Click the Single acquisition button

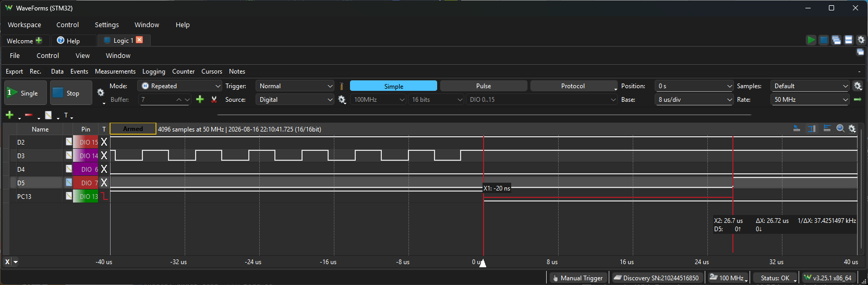[26, 93]
